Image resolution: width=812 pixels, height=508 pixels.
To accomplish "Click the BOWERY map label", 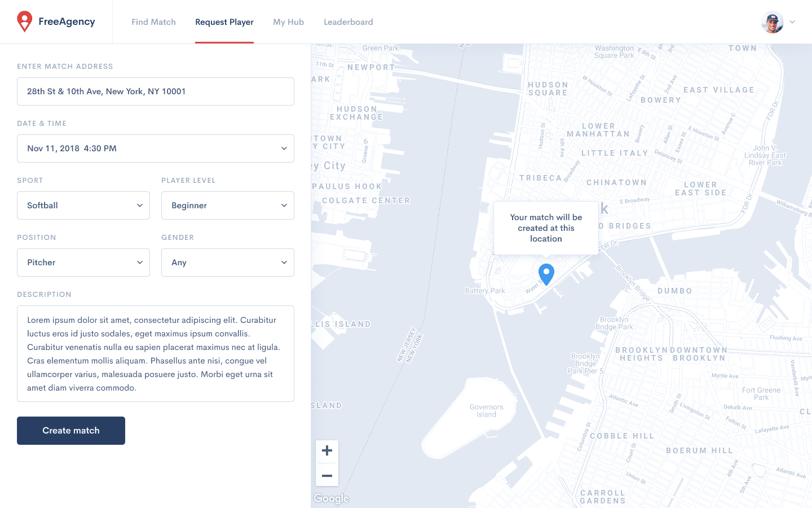I will click(x=661, y=100).
